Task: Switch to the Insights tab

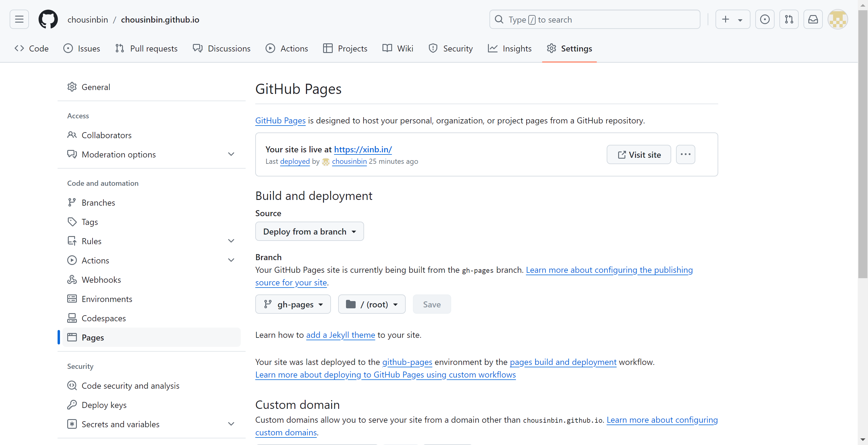Action: [510, 48]
